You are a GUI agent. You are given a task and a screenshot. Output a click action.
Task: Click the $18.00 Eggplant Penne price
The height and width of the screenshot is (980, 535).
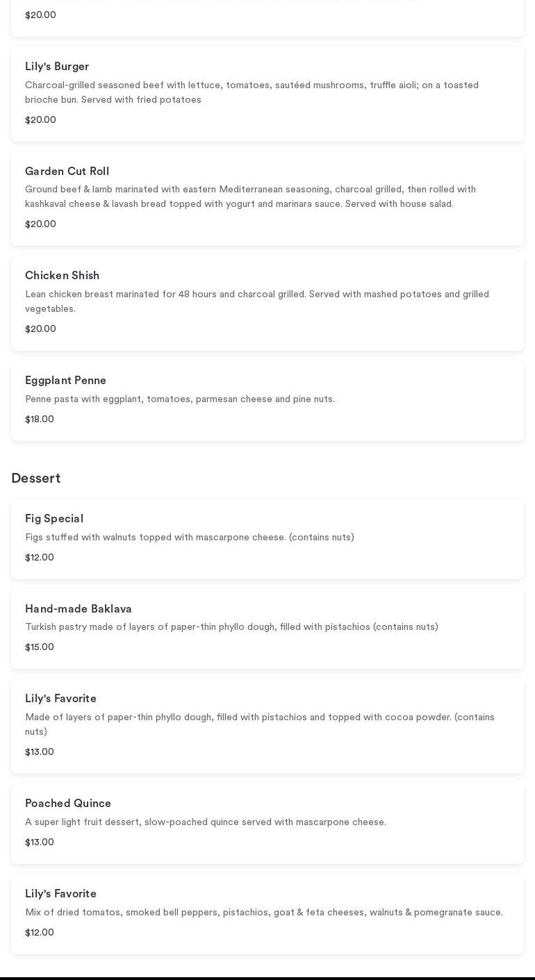pos(40,420)
